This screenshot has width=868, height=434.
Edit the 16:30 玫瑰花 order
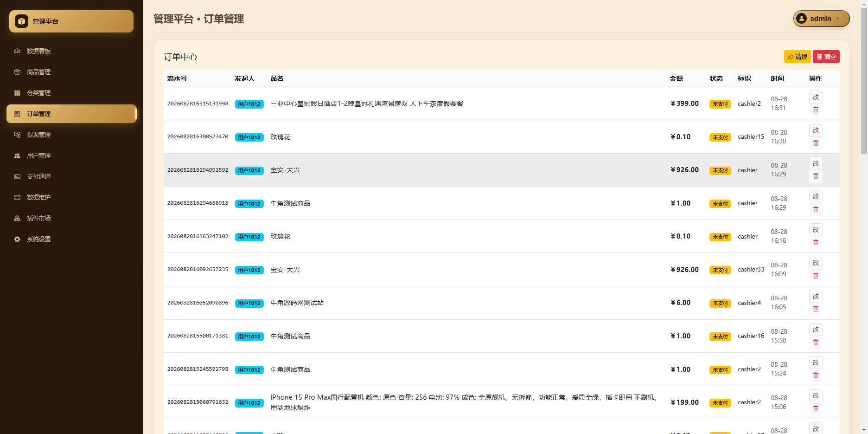click(816, 130)
